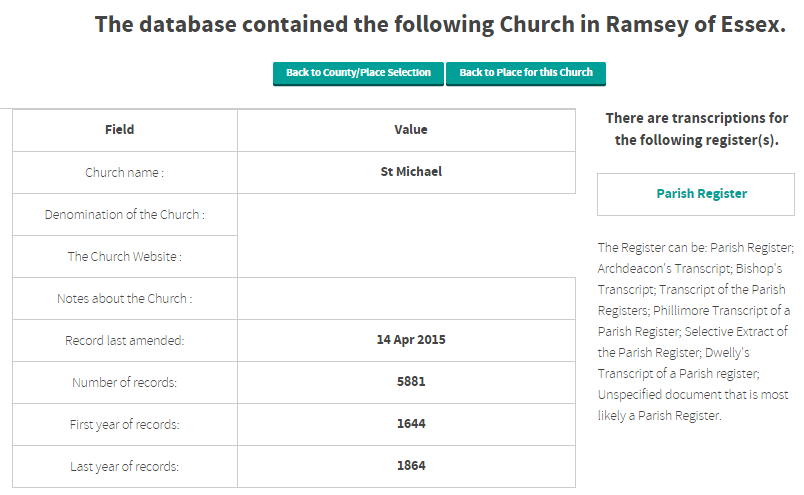The height and width of the screenshot is (495, 804).
Task: Click Number of records label
Action: point(125,383)
